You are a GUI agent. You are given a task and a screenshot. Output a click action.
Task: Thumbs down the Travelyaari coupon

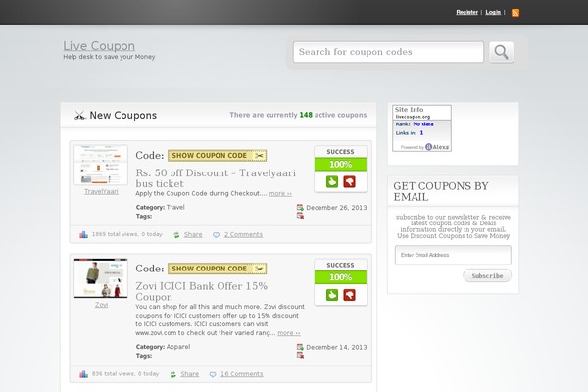[349, 182]
